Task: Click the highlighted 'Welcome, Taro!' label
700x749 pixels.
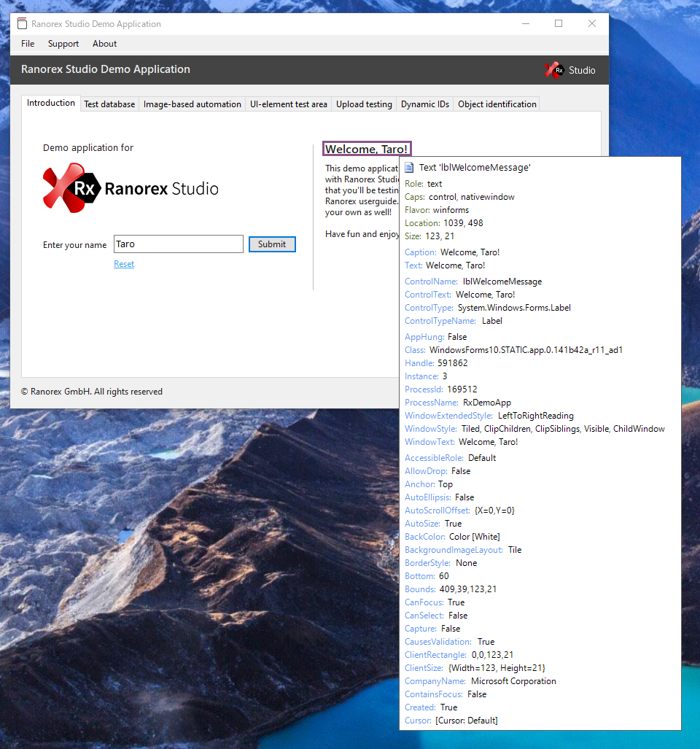Action: click(367, 149)
